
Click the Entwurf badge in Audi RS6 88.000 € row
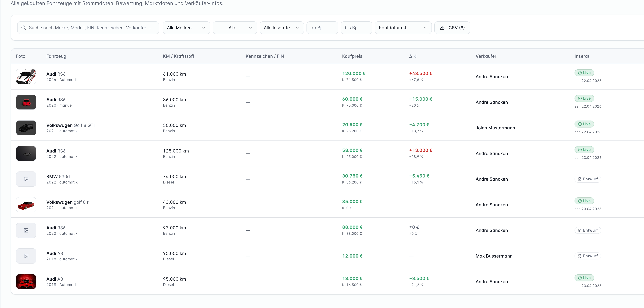click(x=588, y=230)
